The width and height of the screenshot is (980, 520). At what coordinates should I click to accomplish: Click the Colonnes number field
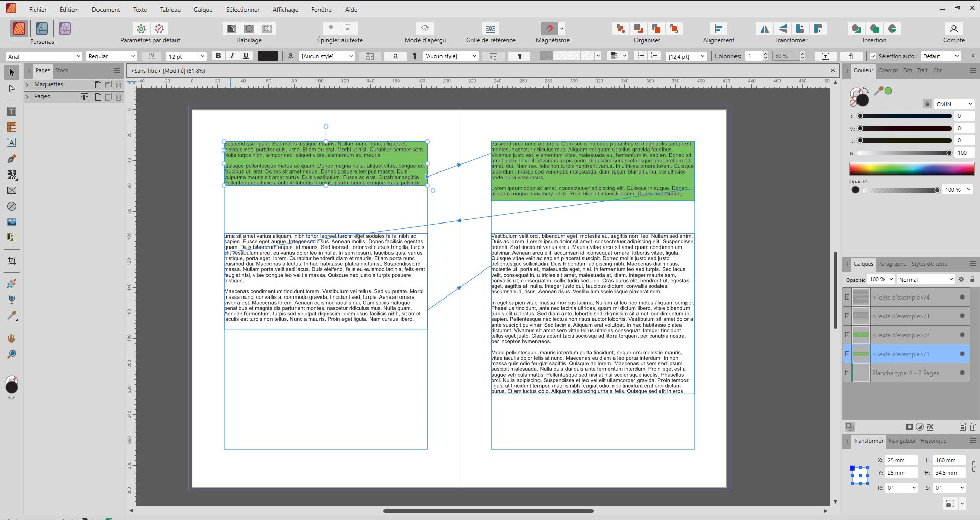pyautogui.click(x=753, y=56)
